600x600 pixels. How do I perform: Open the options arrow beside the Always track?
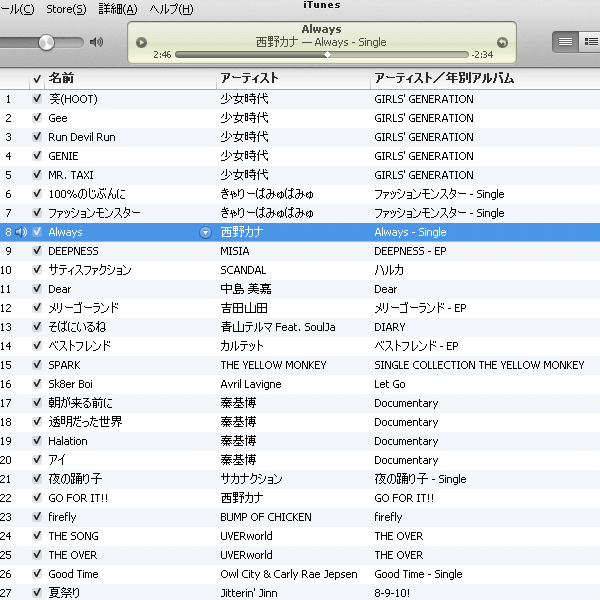point(205,232)
